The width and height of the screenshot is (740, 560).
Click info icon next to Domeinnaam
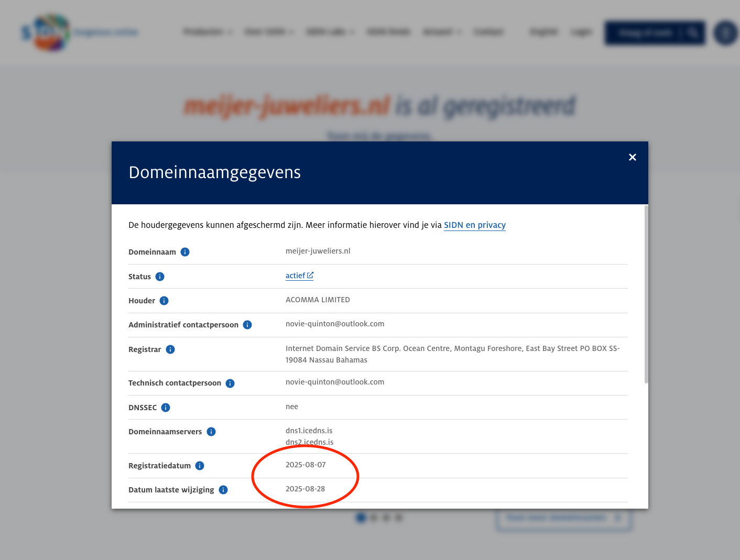pyautogui.click(x=185, y=252)
